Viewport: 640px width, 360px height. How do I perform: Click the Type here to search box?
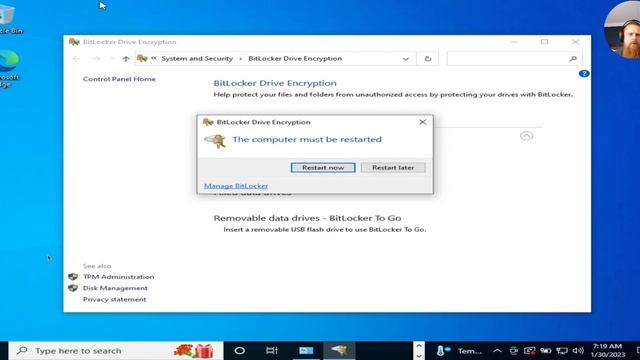pyautogui.click(x=116, y=351)
